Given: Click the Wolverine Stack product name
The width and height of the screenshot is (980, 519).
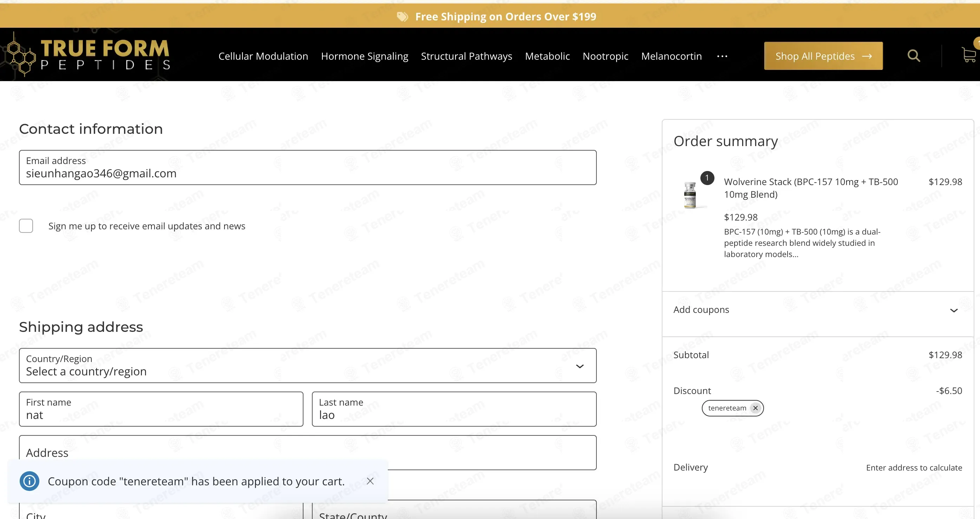Looking at the screenshot, I should coord(811,188).
